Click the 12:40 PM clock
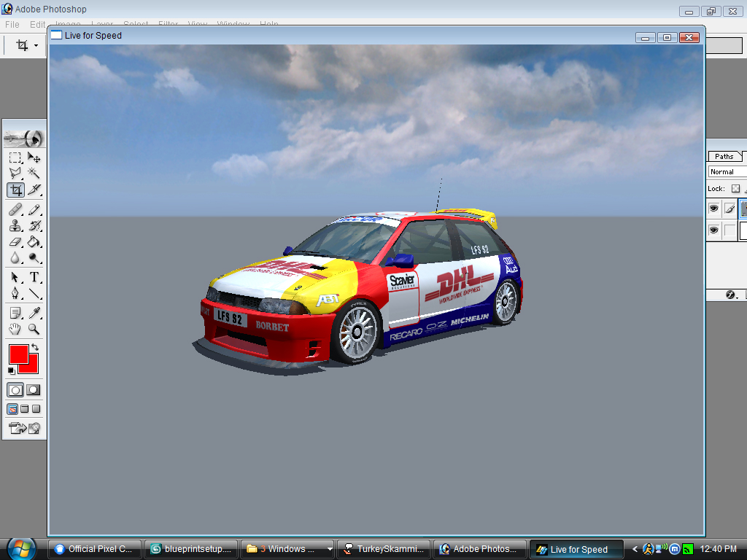This screenshot has width=747, height=560. (x=719, y=549)
